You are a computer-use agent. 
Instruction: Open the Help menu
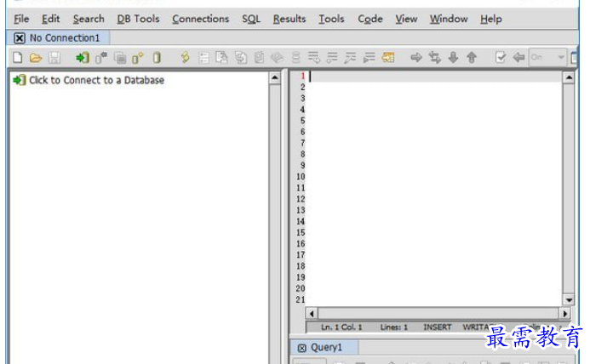490,19
